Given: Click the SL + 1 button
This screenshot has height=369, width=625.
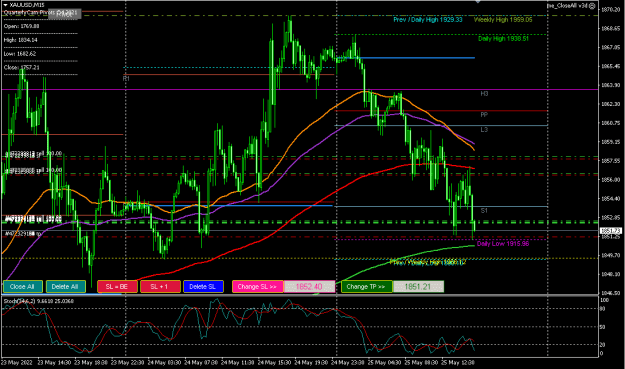Looking at the screenshot, I should click(x=160, y=287).
